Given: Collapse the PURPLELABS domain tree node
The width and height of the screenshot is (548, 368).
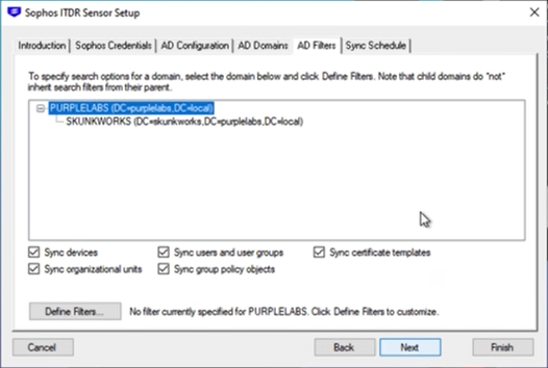Looking at the screenshot, I should click(x=41, y=109).
